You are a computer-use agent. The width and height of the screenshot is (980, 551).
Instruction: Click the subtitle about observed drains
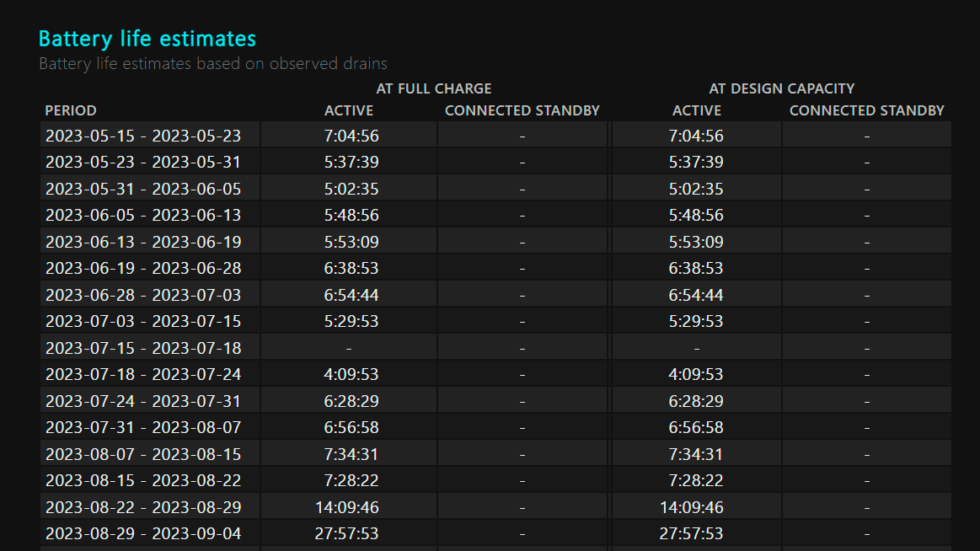pyautogui.click(x=213, y=63)
